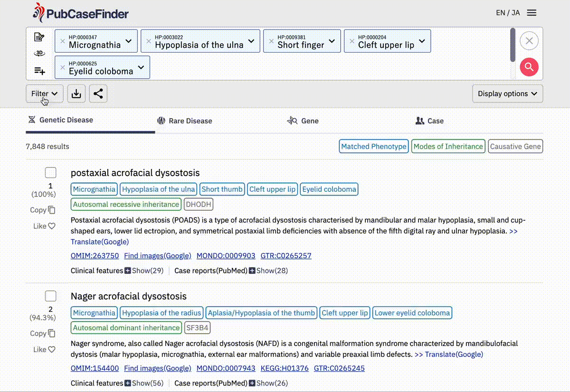Viewport: 570px width, 392px height.
Task: Click the red search magnifier button
Action: (529, 67)
